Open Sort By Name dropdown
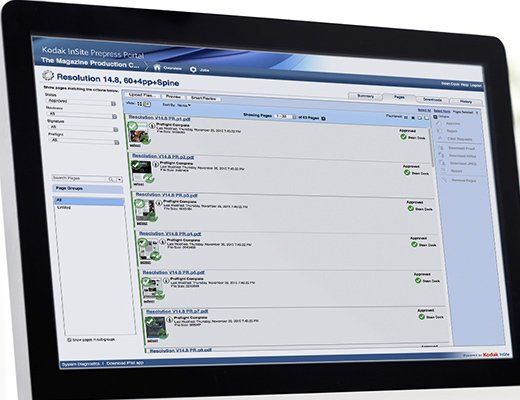520x400 pixels. pyautogui.click(x=184, y=105)
